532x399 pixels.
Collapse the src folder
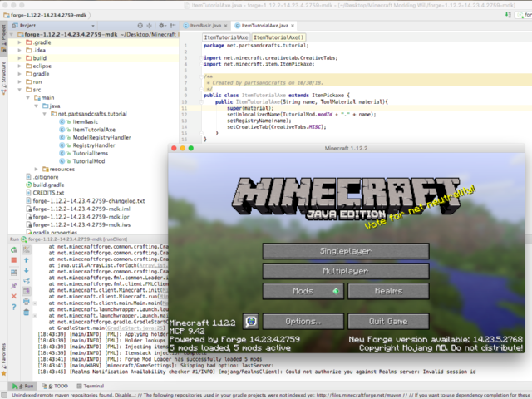click(x=20, y=90)
